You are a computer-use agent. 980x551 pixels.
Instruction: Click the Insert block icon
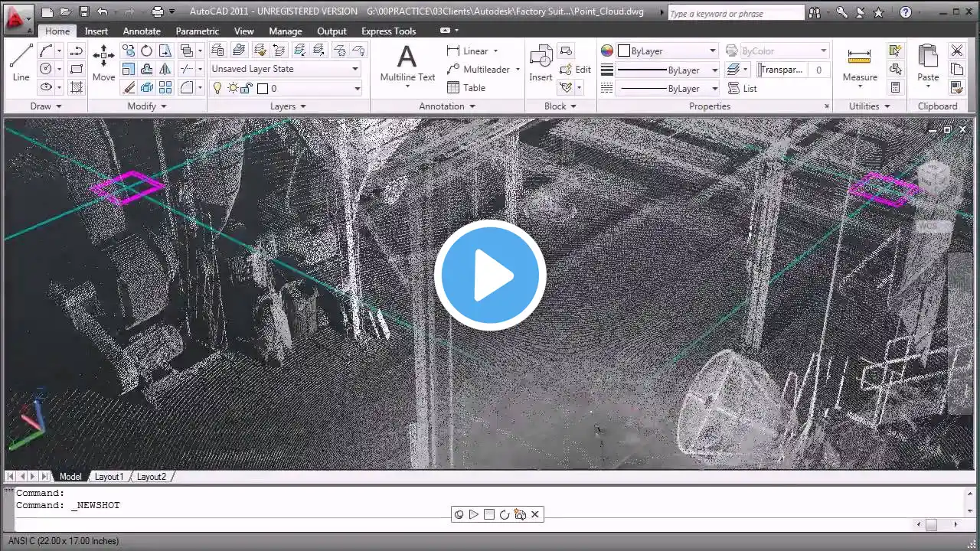pos(541,62)
